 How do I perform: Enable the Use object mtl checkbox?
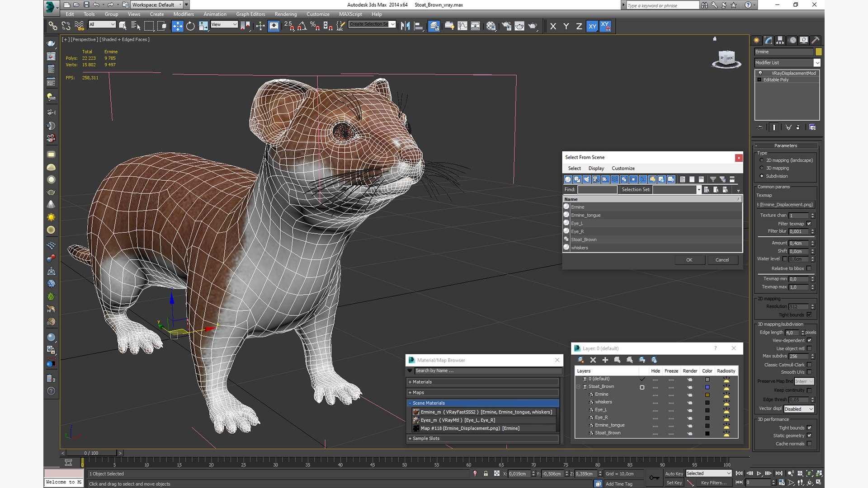coord(809,348)
